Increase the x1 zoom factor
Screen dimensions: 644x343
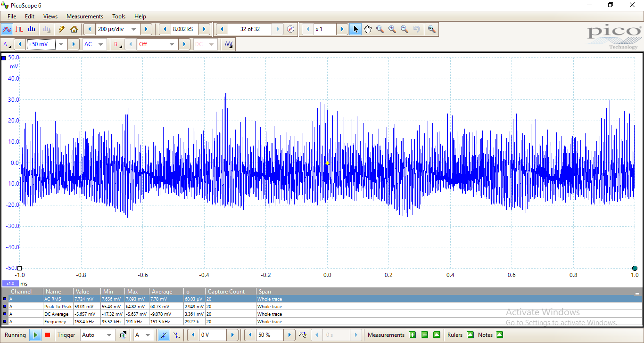click(x=342, y=29)
